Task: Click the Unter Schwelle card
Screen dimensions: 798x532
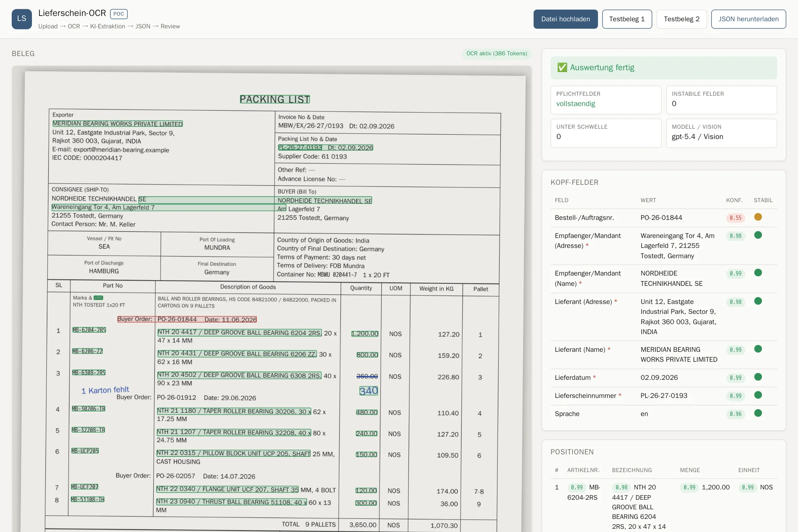Action: pyautogui.click(x=606, y=133)
